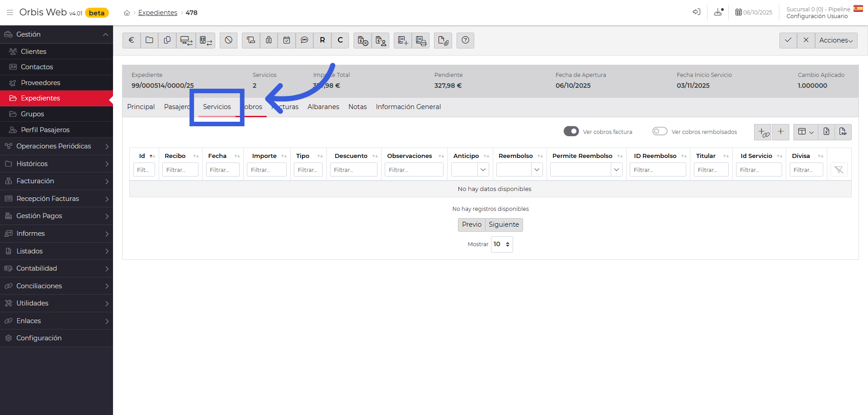Expand the Facturación sidebar section
This screenshot has width=868, height=415.
(x=57, y=181)
